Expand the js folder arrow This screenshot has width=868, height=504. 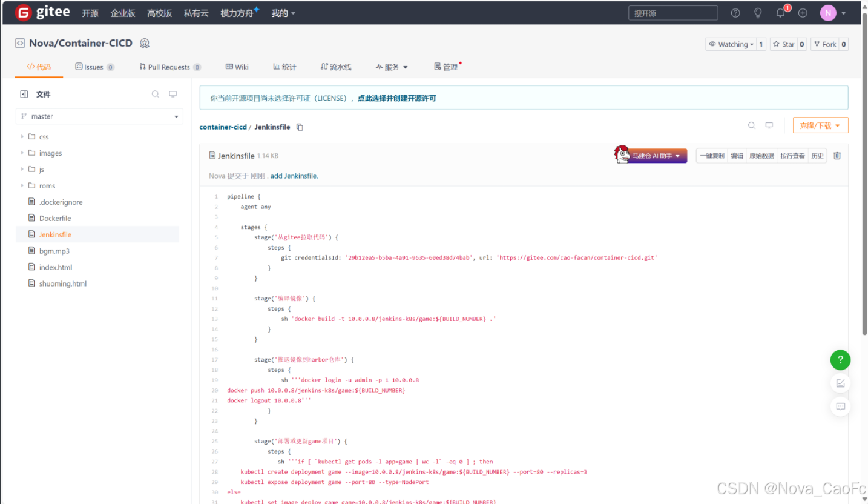tap(22, 169)
